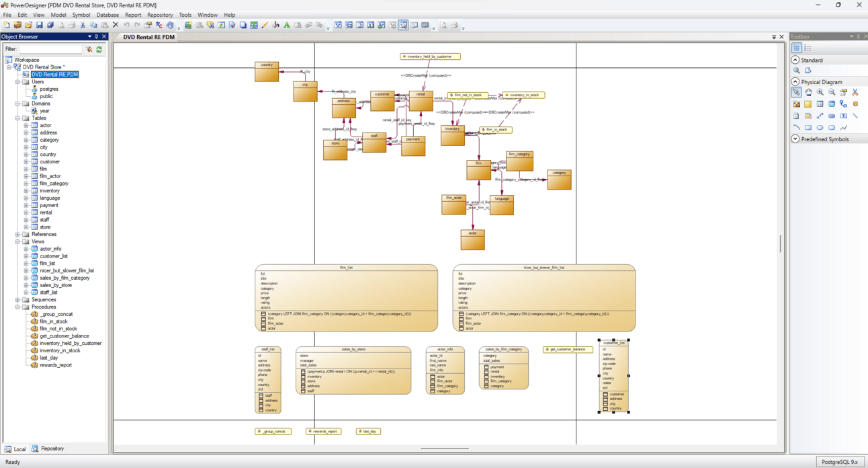868x468 pixels.
Task: Switch Toolbox to list view
Action: [x=808, y=48]
